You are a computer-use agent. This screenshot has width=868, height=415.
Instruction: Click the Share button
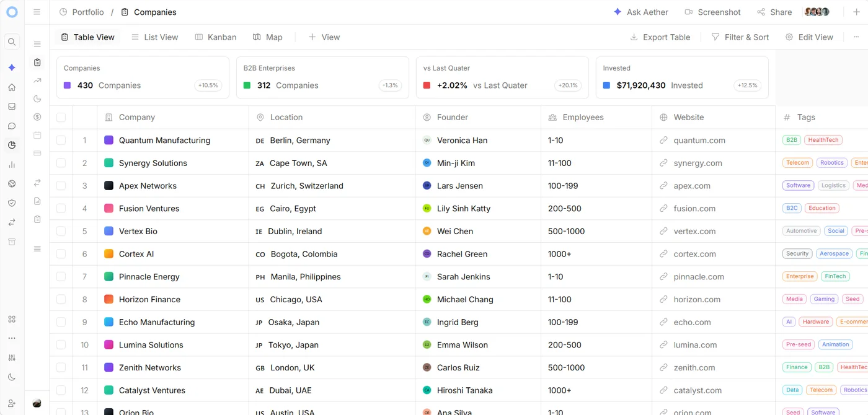click(774, 12)
